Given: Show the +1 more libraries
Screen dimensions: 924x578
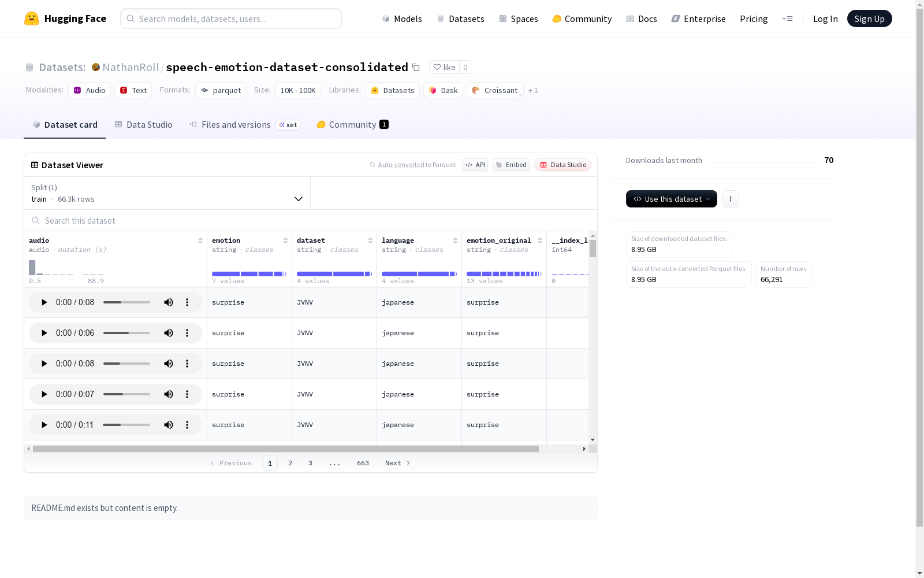Looking at the screenshot, I should click(533, 90).
